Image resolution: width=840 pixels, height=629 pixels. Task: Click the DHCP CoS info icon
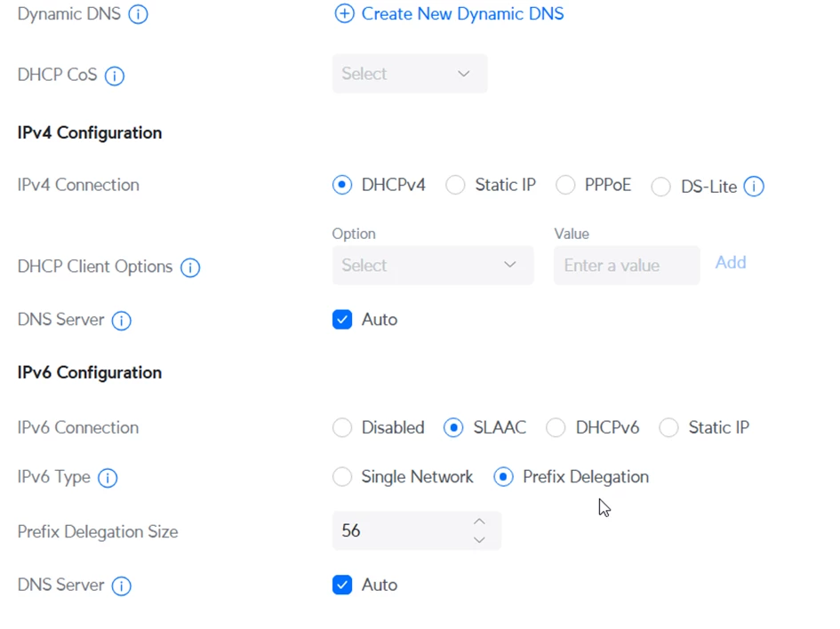tap(114, 76)
